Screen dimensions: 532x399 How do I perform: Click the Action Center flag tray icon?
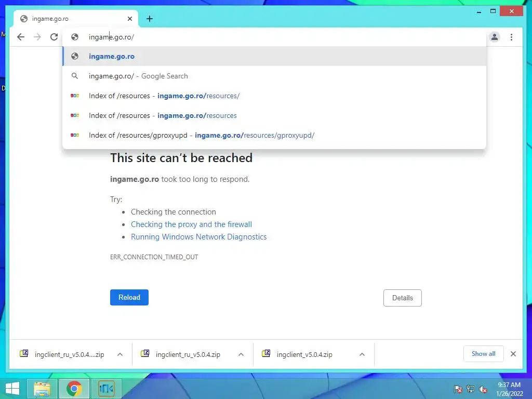(x=458, y=389)
